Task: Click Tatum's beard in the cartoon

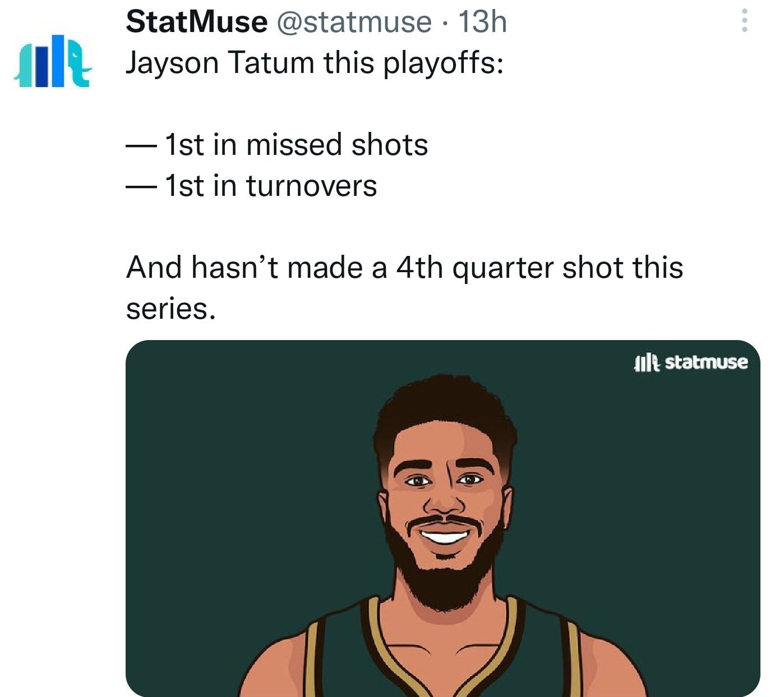Action: 443,584
